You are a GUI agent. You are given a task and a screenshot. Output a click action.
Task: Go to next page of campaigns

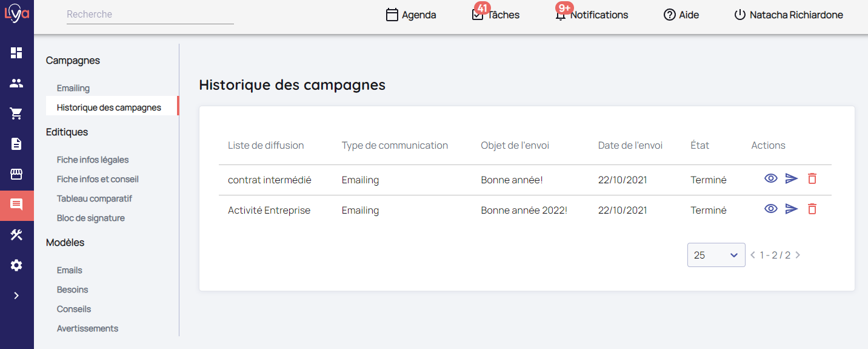[x=798, y=255]
